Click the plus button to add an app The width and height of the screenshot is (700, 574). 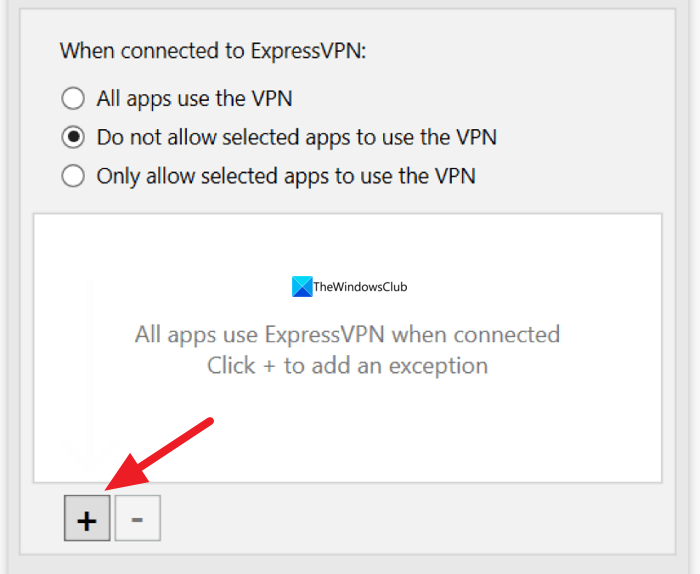(x=87, y=519)
